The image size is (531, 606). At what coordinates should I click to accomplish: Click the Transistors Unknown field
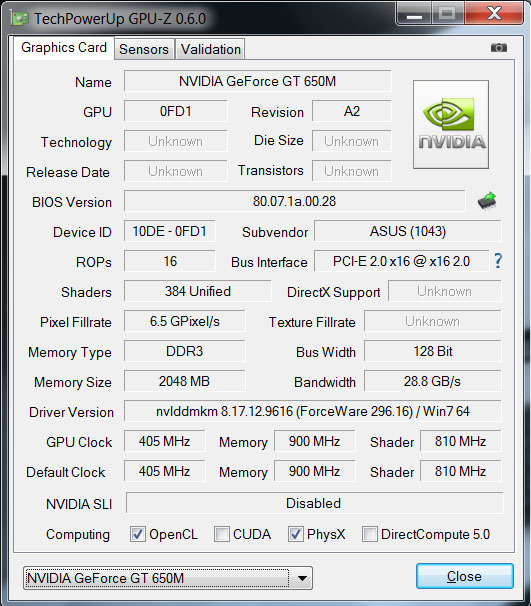coord(352,171)
